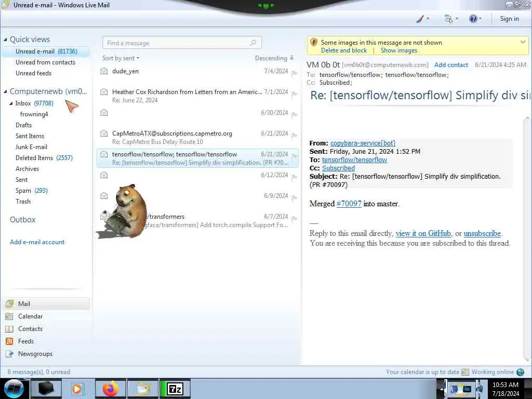This screenshot has width=532, height=399.
Task: Open copybara-service[bot] sender link
Action: click(x=363, y=143)
